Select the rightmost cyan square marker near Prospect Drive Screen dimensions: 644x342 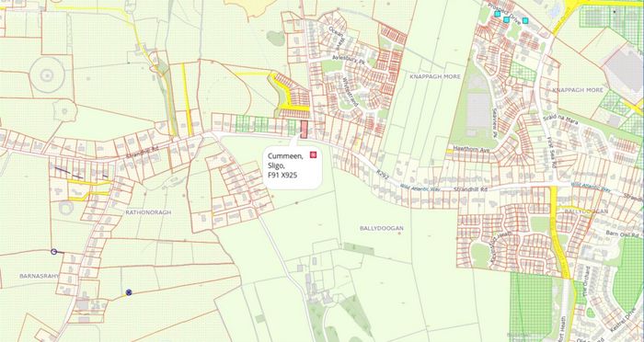pyautogui.click(x=525, y=20)
